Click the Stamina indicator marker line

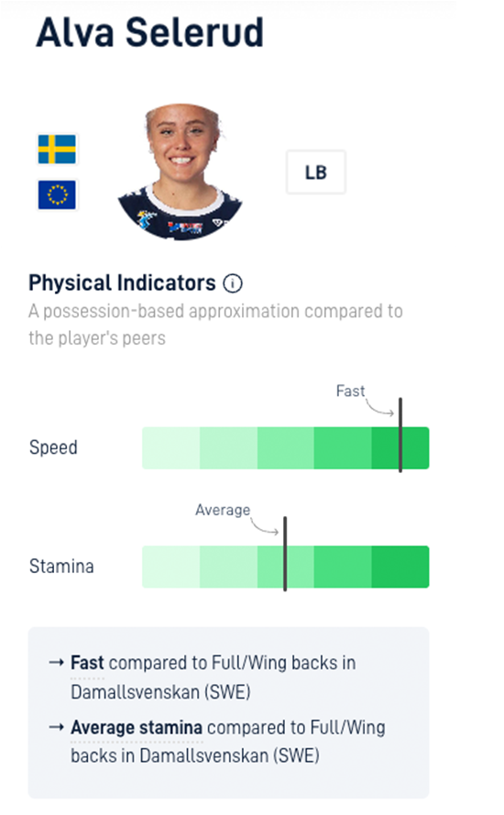pyautogui.click(x=285, y=554)
